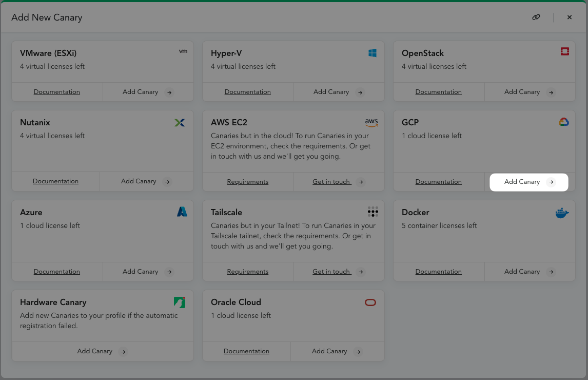
Task: Add a Canary for VMware (ESXi)
Action: tap(148, 92)
